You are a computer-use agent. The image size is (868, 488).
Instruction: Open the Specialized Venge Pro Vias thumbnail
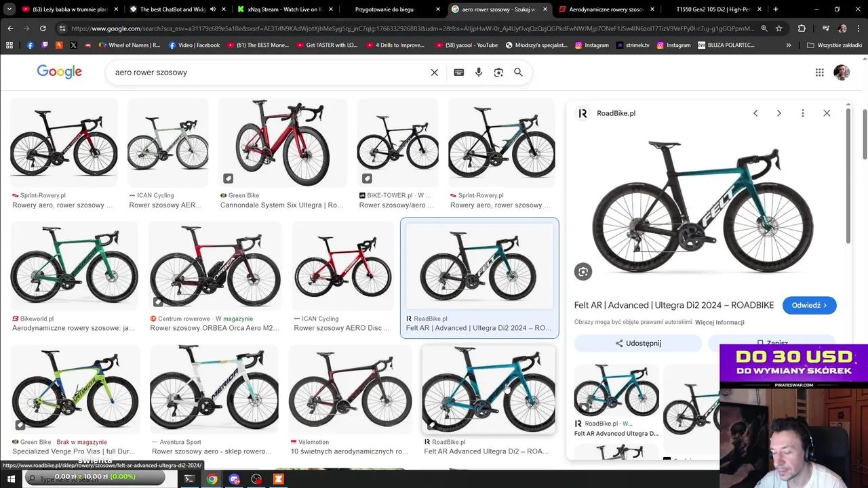point(75,390)
